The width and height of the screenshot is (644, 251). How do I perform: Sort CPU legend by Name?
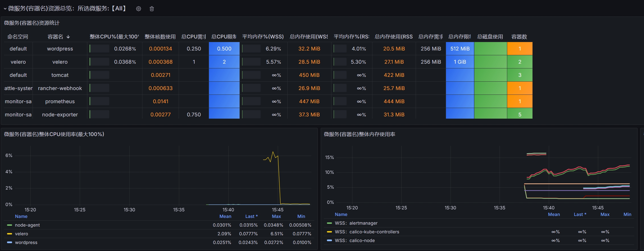coord(21,216)
